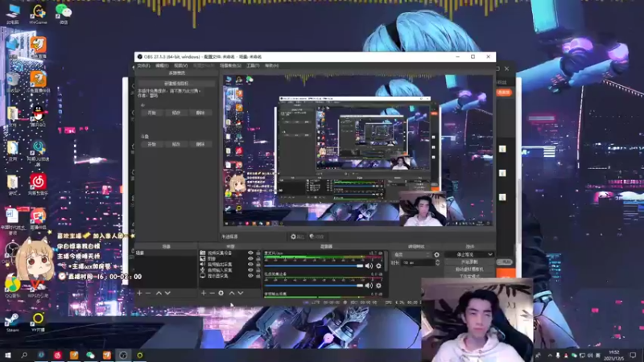This screenshot has height=362, width=644.
Task: Click 删除 for 斗鱼 stream target
Action: pos(200,145)
